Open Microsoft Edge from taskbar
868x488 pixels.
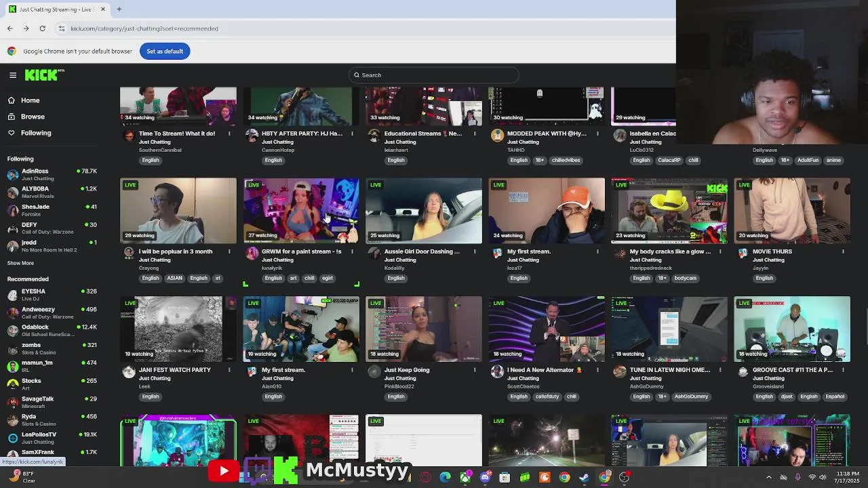pos(445,477)
